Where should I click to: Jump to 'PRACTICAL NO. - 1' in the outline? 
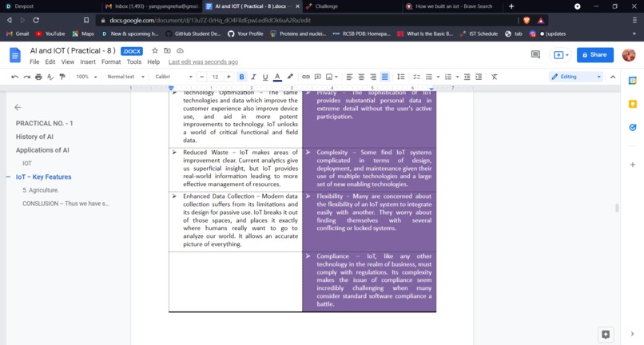pyautogui.click(x=45, y=123)
